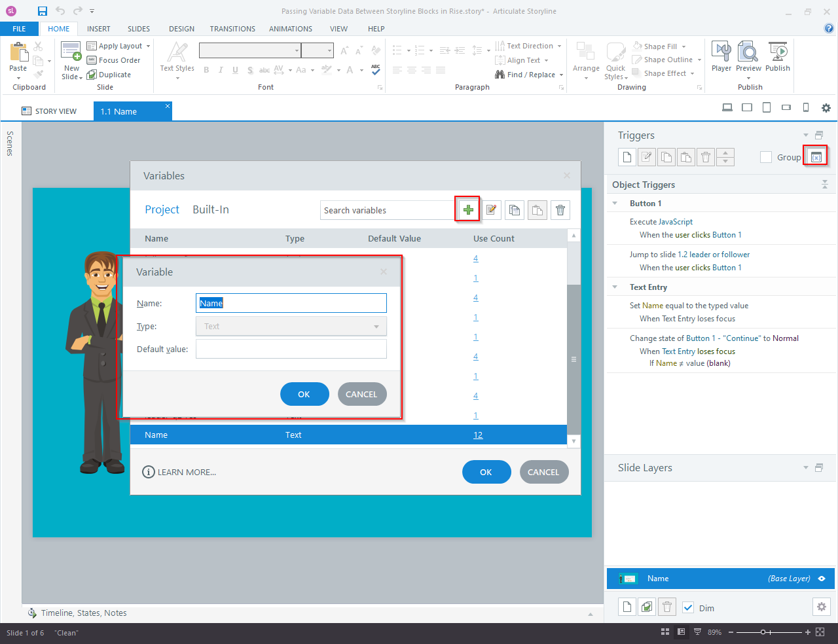Click Manage project variables icon
This screenshot has width=838, height=644.
pos(816,157)
